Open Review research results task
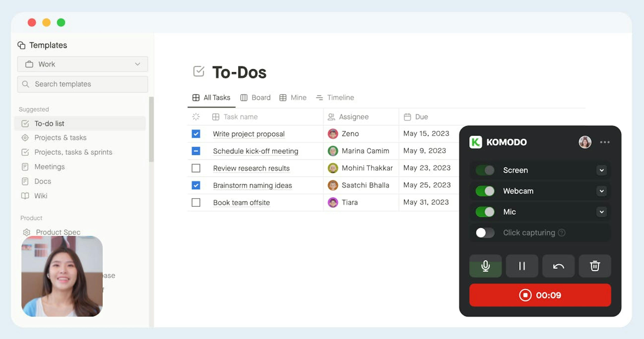Viewport: 644px width, 339px height. (x=251, y=168)
